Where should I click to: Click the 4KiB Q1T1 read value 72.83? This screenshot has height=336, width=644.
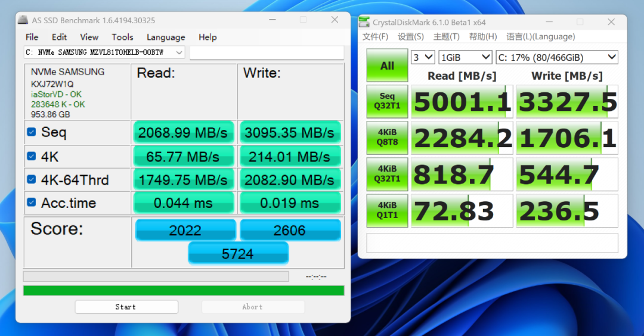(x=462, y=210)
